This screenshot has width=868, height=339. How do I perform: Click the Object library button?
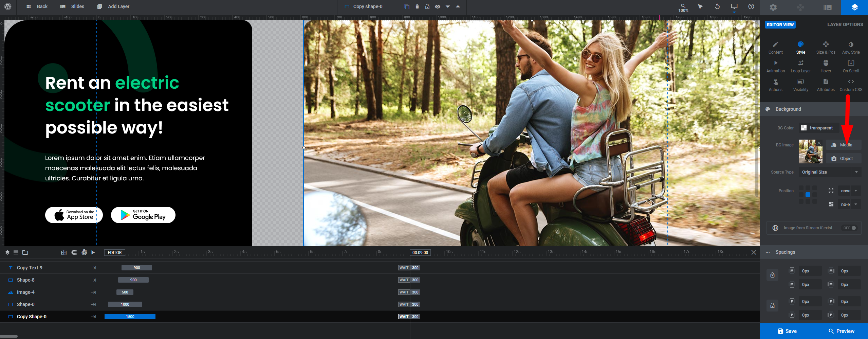[x=843, y=159]
